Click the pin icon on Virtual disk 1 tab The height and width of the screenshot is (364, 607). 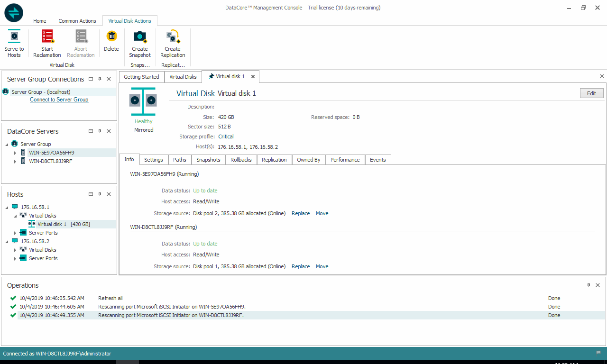tap(211, 76)
